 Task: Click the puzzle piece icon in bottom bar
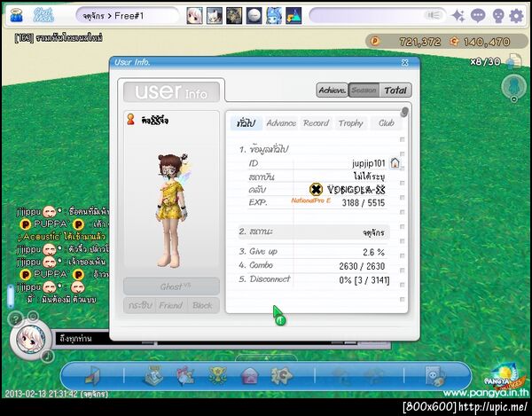pyautogui.click(x=281, y=375)
